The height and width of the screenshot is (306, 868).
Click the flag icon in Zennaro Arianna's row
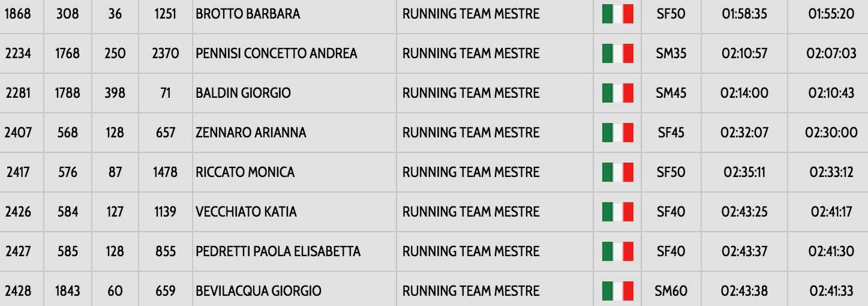tap(617, 133)
